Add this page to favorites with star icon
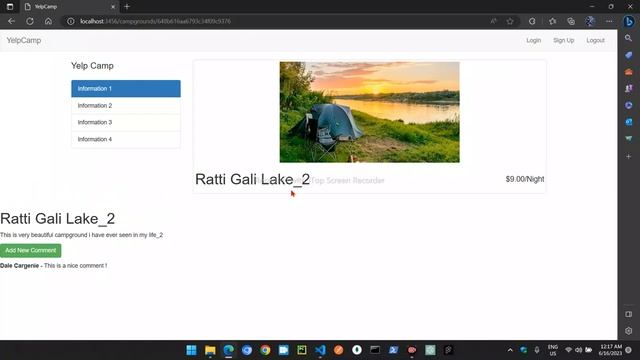 (x=510, y=21)
